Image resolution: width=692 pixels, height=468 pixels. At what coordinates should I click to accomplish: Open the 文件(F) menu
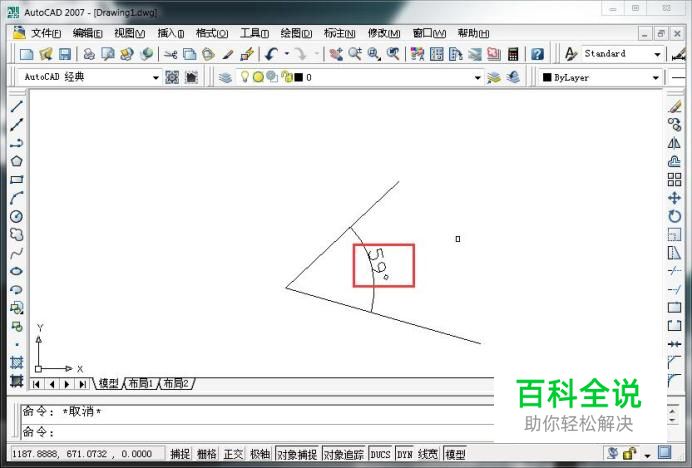pyautogui.click(x=46, y=33)
